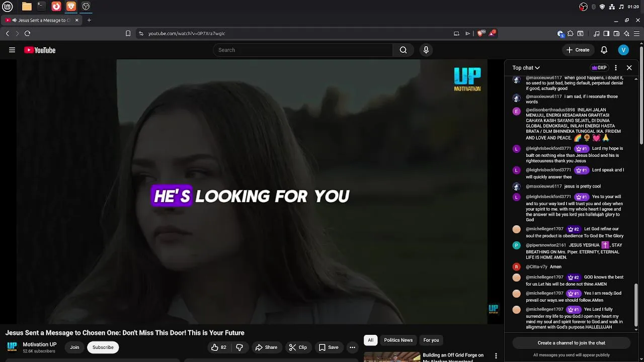Share the video
This screenshot has height=362, width=644.
click(266, 347)
